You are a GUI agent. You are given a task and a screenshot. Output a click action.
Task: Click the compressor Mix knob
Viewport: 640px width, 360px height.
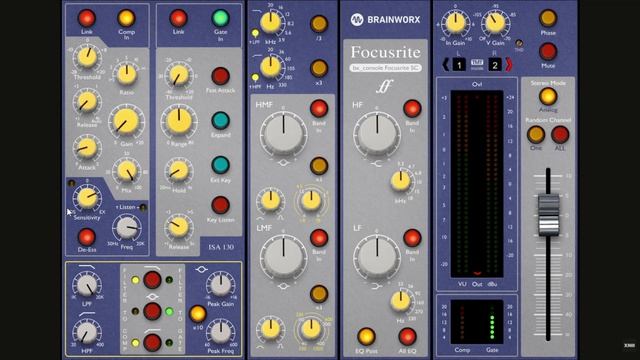point(127,171)
